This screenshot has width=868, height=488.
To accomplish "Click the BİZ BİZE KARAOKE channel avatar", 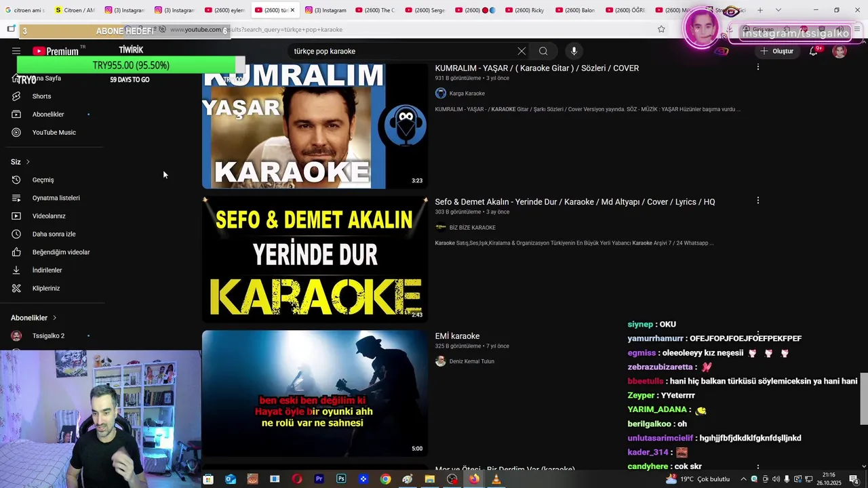I will point(441,228).
